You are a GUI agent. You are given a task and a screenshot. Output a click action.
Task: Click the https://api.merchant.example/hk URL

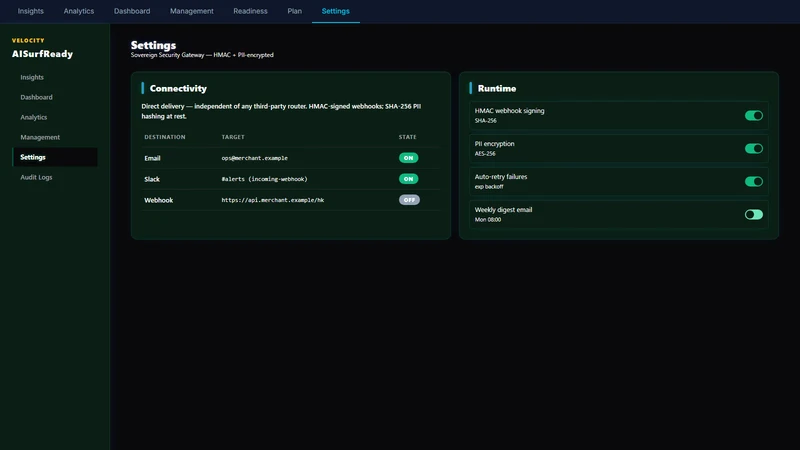273,200
